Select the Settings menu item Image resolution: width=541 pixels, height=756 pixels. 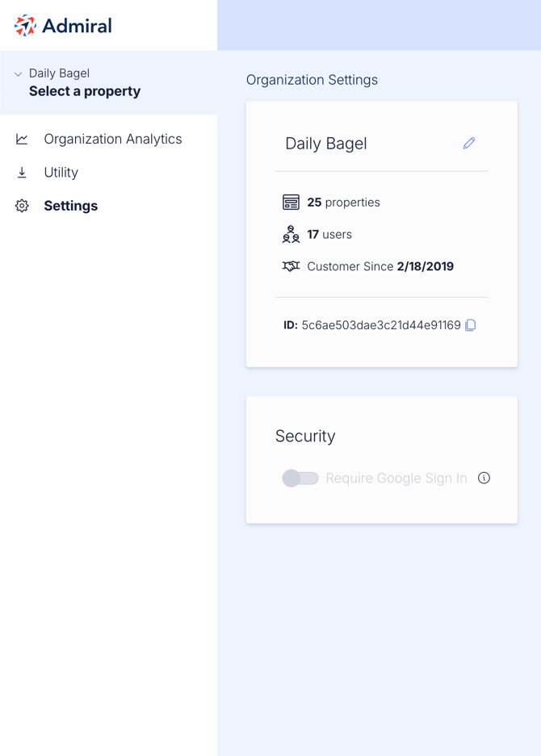point(71,206)
